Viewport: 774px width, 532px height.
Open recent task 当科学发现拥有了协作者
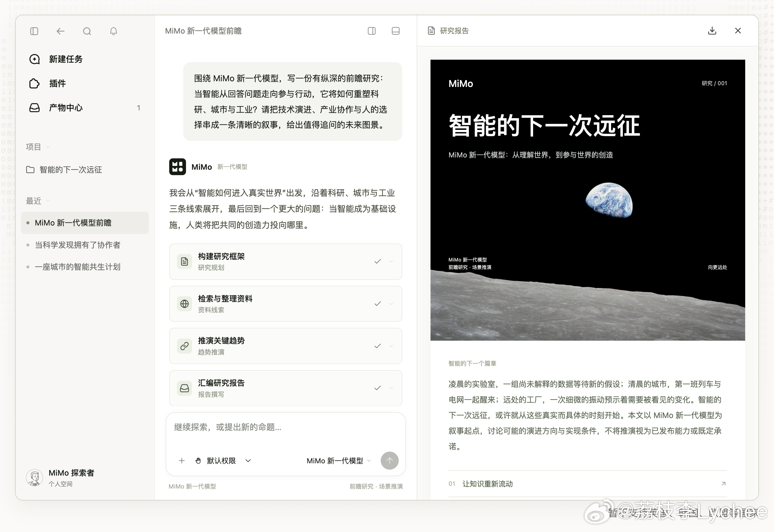(x=77, y=245)
